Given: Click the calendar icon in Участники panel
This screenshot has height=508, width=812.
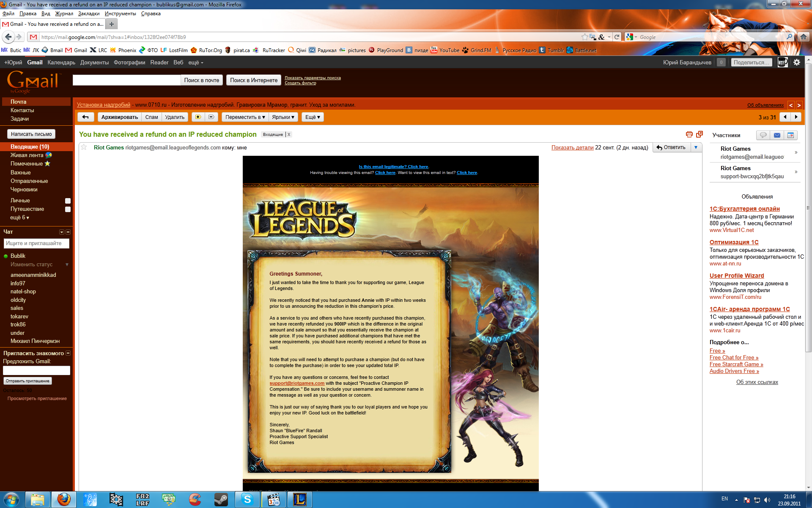Looking at the screenshot, I should tap(790, 135).
